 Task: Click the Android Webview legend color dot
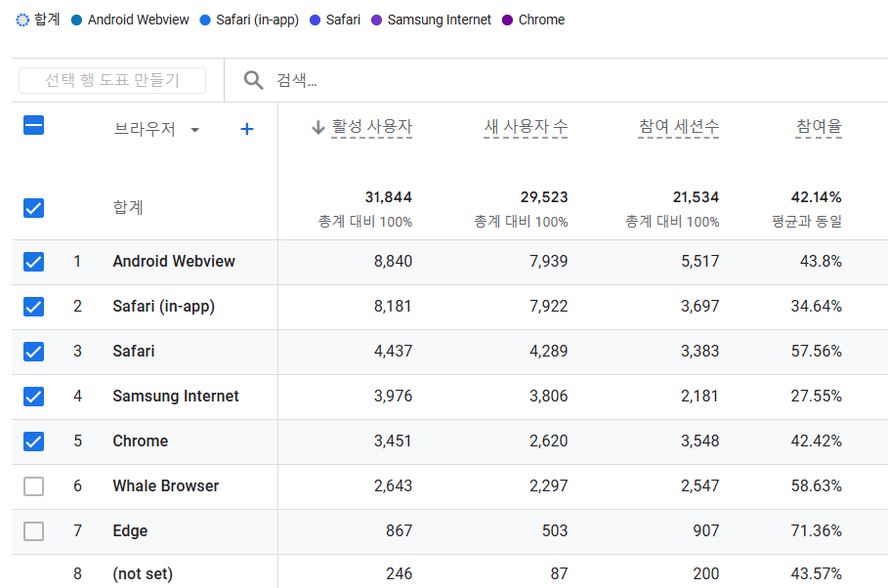click(x=76, y=20)
